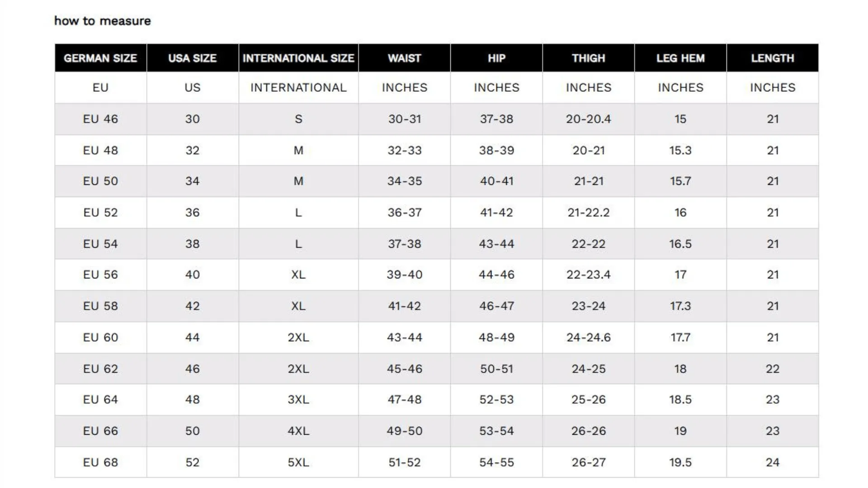Select the THIGH column header
The image size is (868, 488).
coord(589,58)
